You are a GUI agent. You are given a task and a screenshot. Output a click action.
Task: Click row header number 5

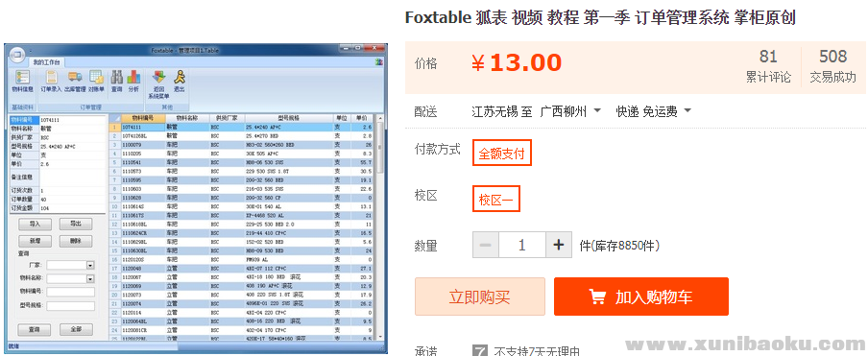tap(114, 162)
